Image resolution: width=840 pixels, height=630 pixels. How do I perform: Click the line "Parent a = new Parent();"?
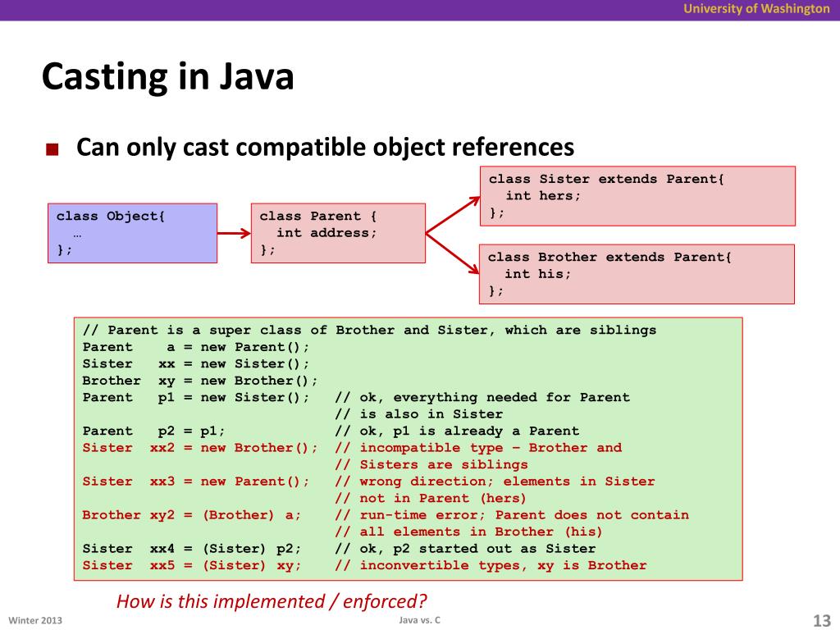196,347
